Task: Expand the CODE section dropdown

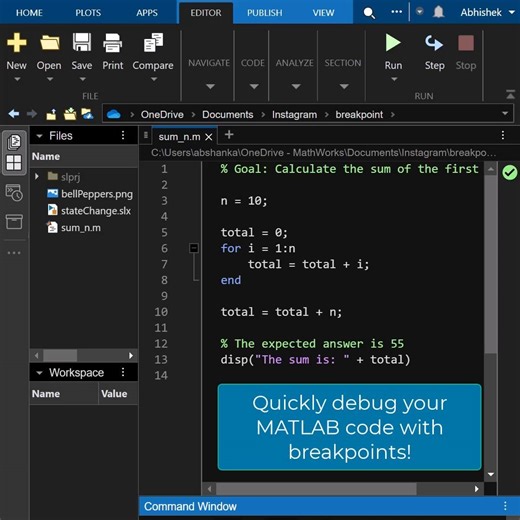Action: click(254, 86)
